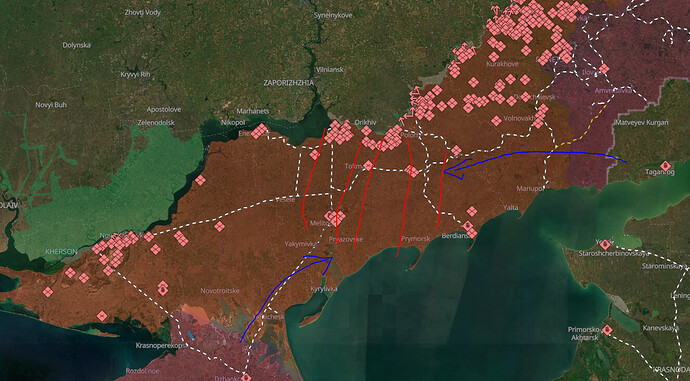Select the 'Volnovakha' label
Viewport: 690px width, 381px height.
tap(520, 118)
